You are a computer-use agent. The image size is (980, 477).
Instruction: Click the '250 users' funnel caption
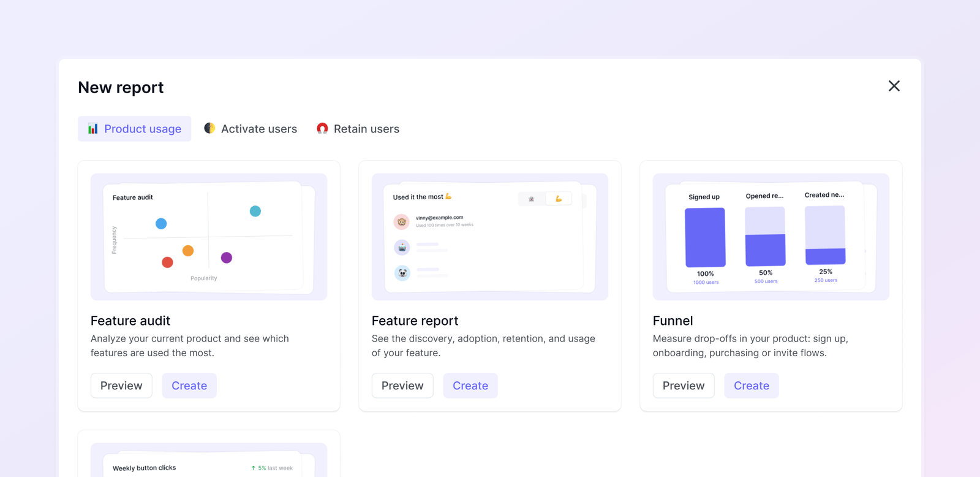pos(826,280)
